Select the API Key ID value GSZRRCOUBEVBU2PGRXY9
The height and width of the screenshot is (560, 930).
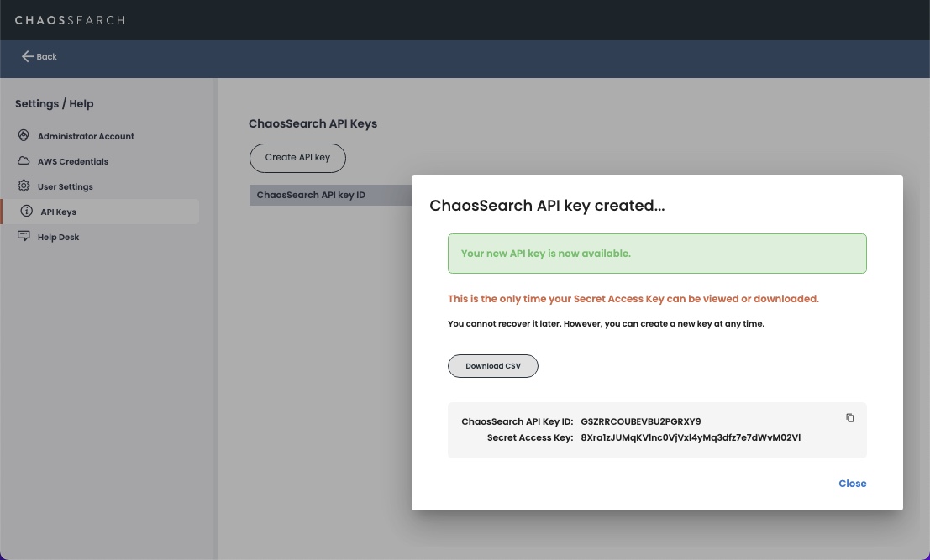point(640,422)
